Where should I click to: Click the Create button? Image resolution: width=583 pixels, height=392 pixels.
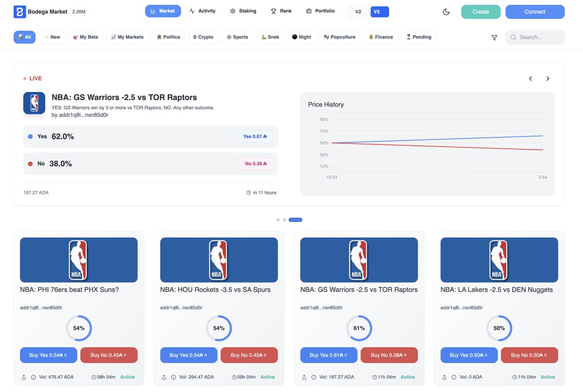(480, 12)
